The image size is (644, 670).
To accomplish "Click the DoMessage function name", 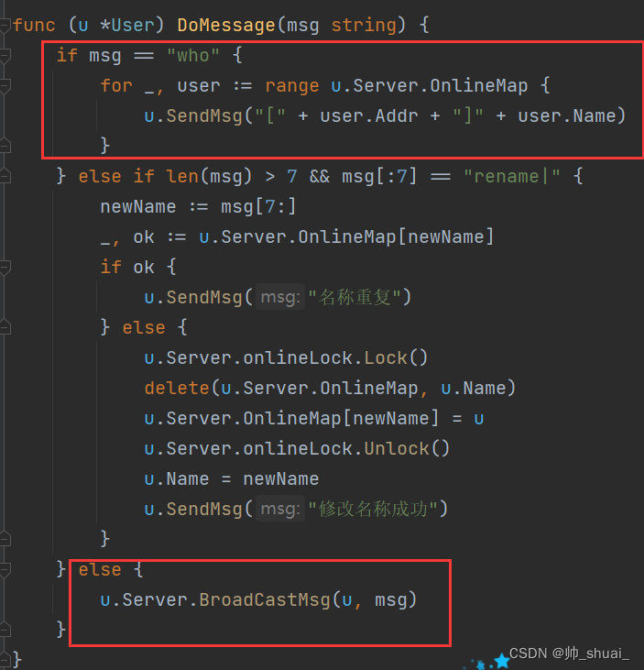I will click(226, 26).
